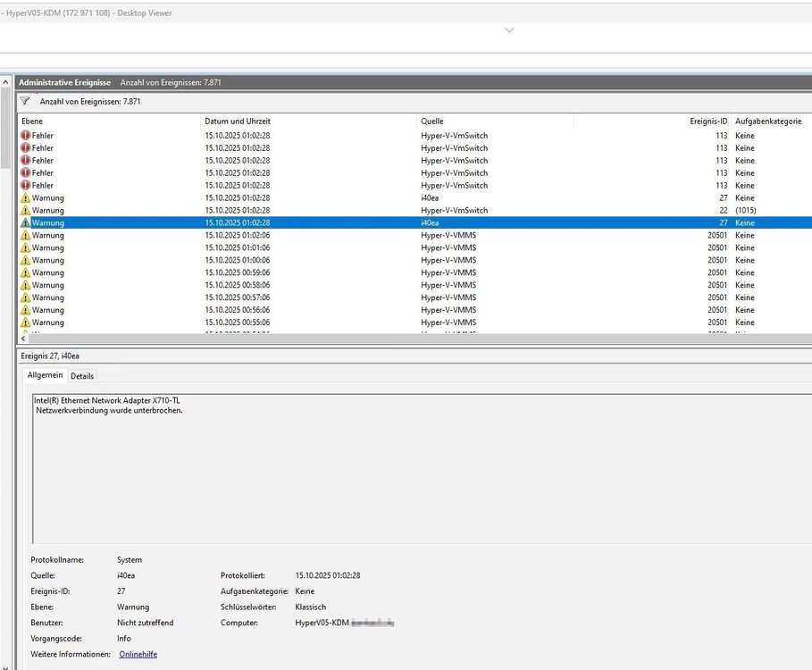Select the 01:00:06 Hyper-V-VMMS warning row
Viewport: 812px width, 670px height.
click(x=268, y=261)
